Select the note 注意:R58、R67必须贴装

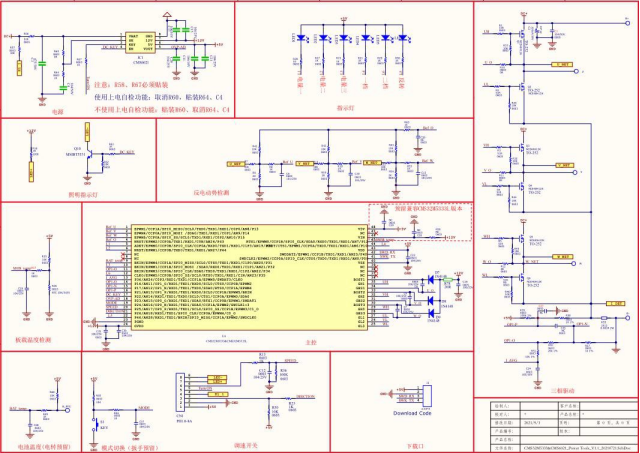pyautogui.click(x=131, y=86)
